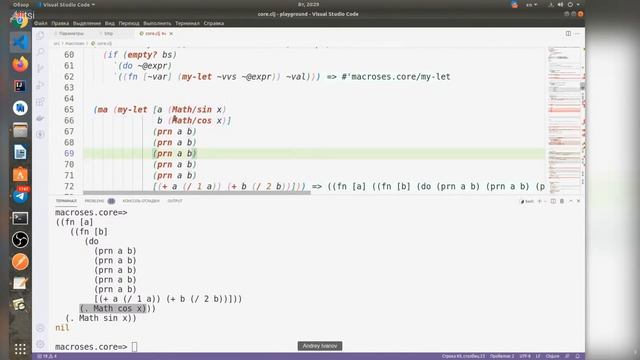The image size is (640, 360).
Task: Open the terminal shell selector dropdown
Action: pyautogui.click(x=527, y=201)
